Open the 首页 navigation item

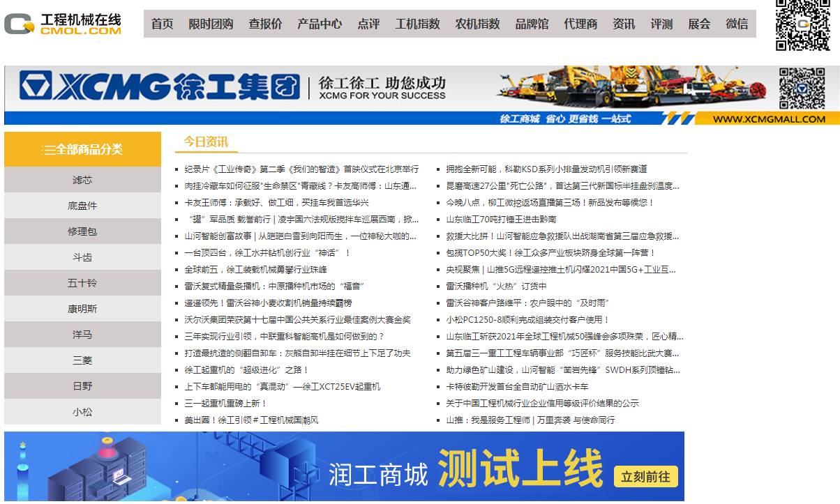(x=162, y=24)
